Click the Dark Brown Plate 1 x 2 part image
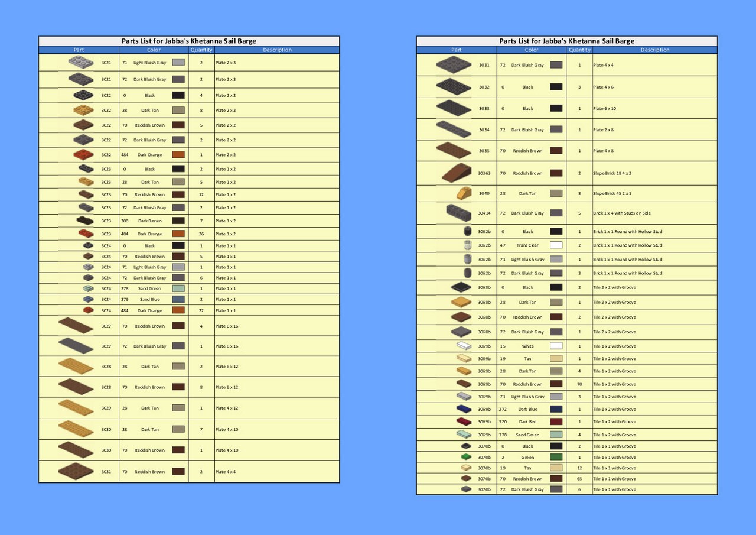Screen dimensions: 756x535 pos(85,221)
